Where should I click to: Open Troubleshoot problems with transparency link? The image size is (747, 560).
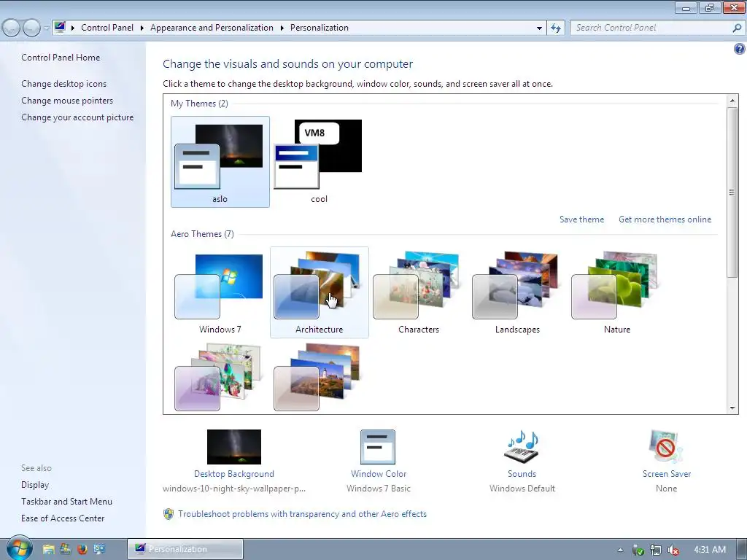tap(302, 514)
